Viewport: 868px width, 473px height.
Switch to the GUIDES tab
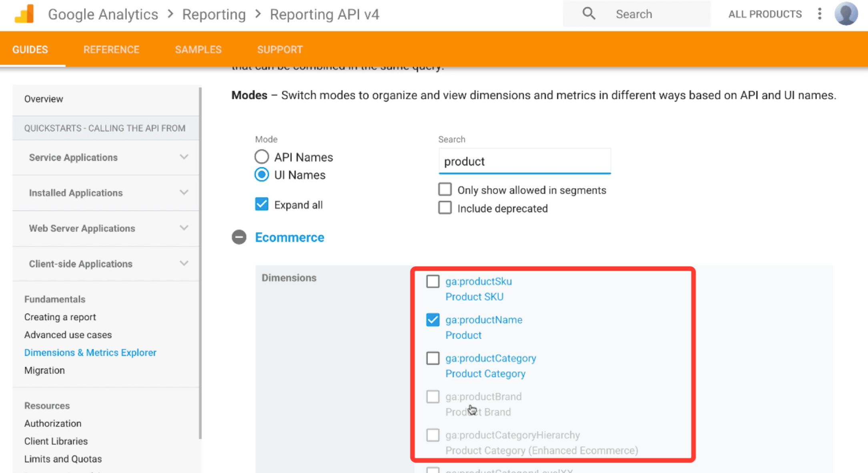(x=30, y=50)
